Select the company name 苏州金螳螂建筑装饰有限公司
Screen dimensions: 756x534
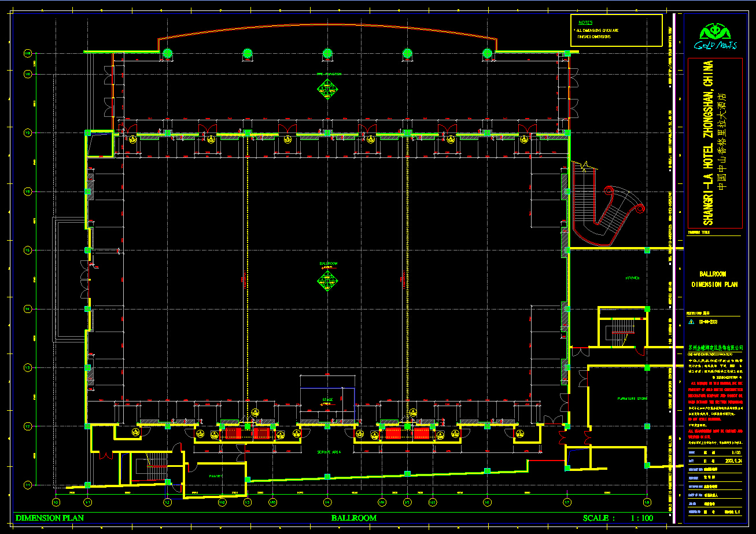coord(715,348)
